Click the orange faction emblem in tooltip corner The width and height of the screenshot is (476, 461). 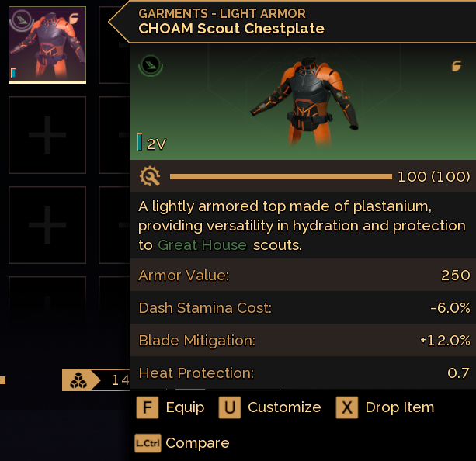pyautogui.click(x=457, y=66)
